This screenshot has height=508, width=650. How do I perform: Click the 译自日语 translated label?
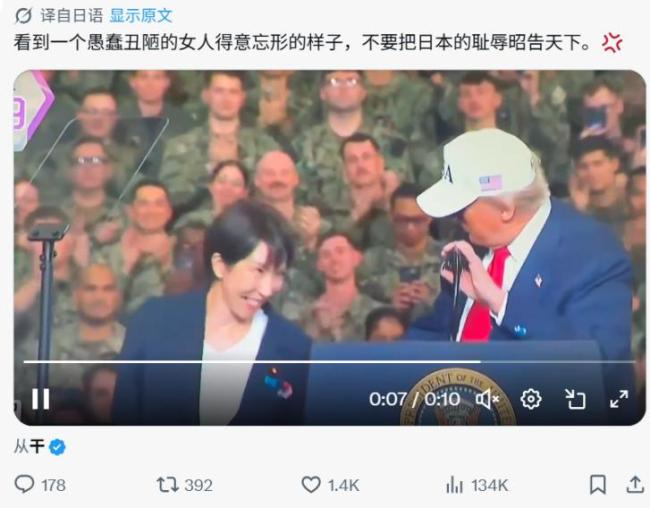click(x=72, y=16)
